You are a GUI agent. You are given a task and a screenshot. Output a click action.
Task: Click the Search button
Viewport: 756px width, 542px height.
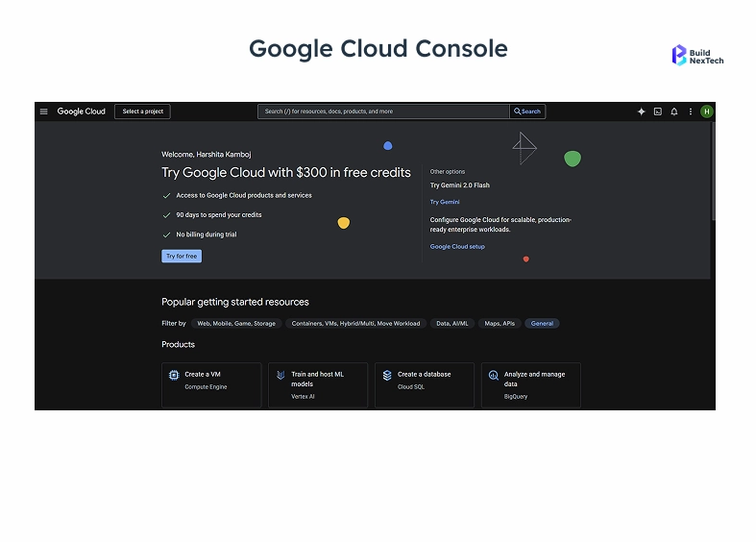tap(527, 111)
